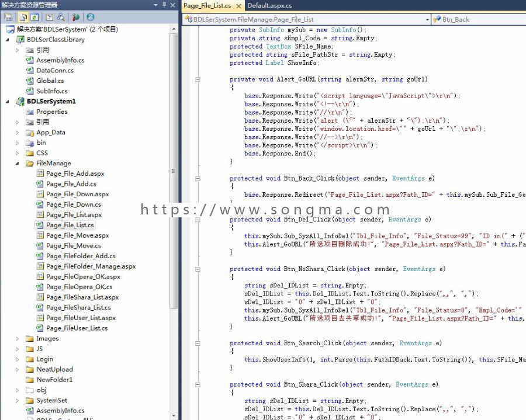Select Page_File_Add.aspx file icon

40,173
